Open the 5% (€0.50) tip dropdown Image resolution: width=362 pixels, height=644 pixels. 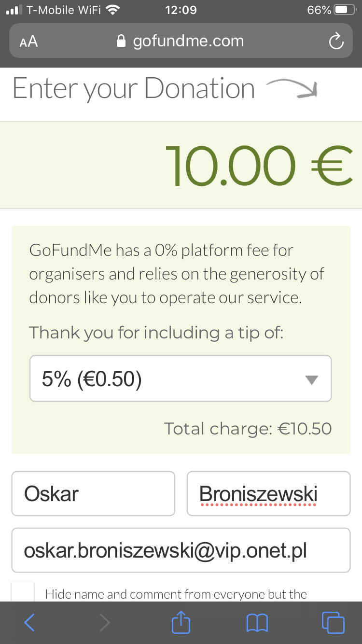click(181, 379)
